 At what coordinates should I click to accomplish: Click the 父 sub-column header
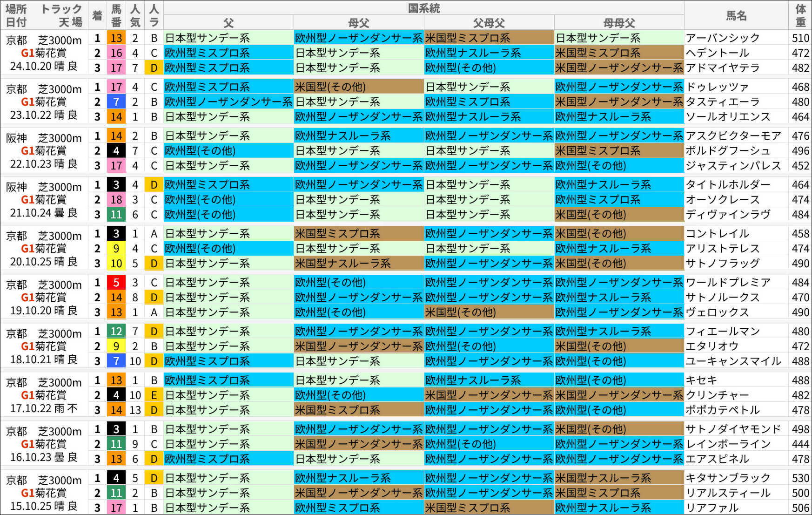(228, 22)
